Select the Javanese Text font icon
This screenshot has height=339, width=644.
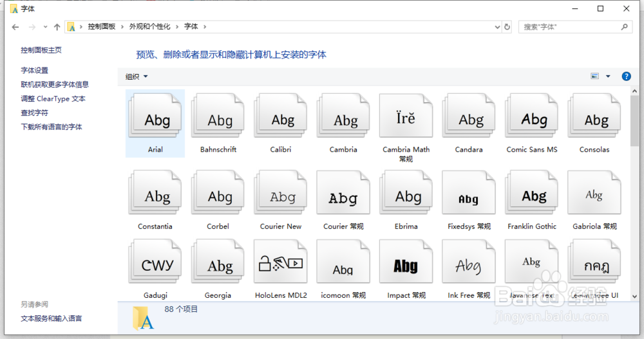(531, 261)
